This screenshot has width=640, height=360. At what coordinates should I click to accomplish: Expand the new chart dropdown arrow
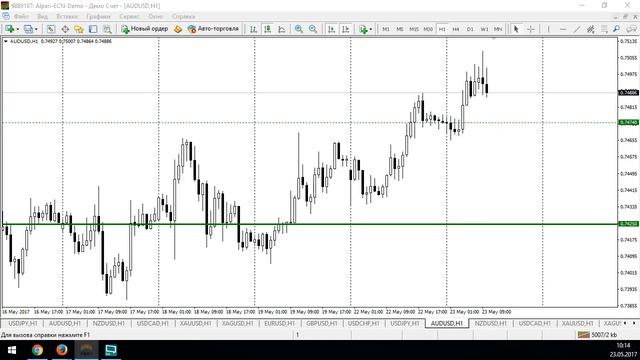pos(18,29)
